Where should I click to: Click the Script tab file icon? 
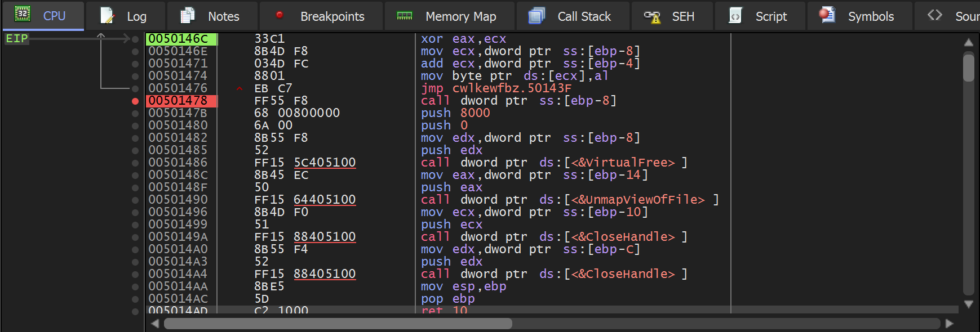735,16
